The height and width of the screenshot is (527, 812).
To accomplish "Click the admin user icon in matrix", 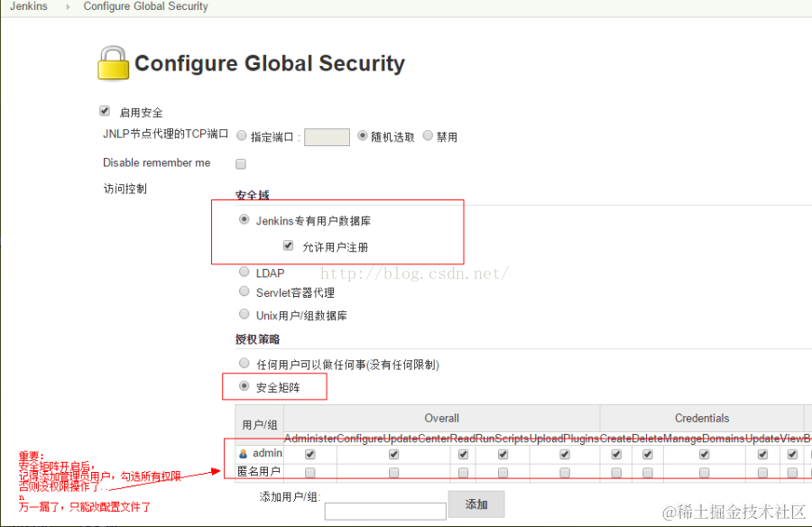I will pyautogui.click(x=243, y=454).
